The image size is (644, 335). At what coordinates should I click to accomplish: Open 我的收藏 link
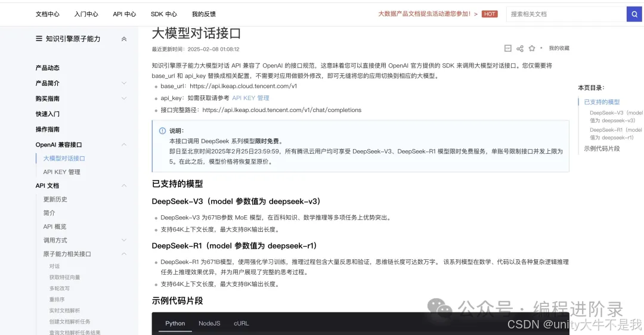559,48
